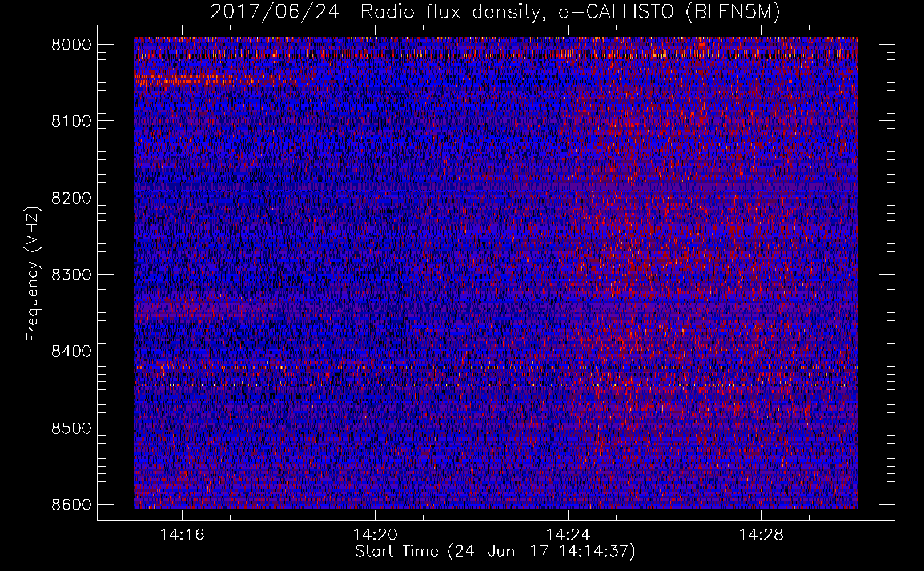Click the 8200 frequency axis label
Image resolution: width=924 pixels, height=571 pixels.
(71, 198)
